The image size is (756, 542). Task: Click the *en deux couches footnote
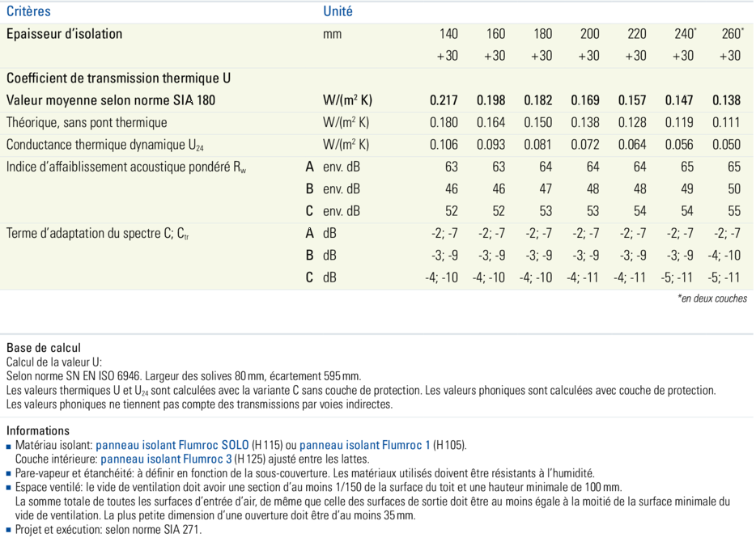[x=712, y=299]
